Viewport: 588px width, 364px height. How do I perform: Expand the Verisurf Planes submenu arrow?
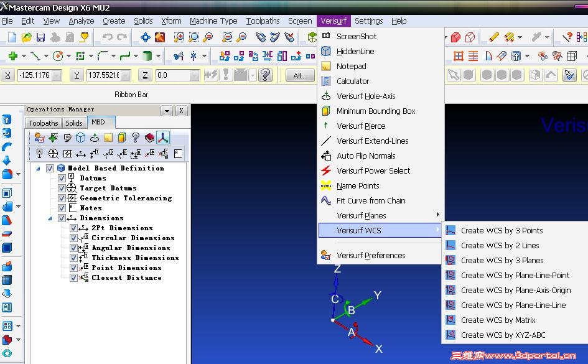coord(437,215)
